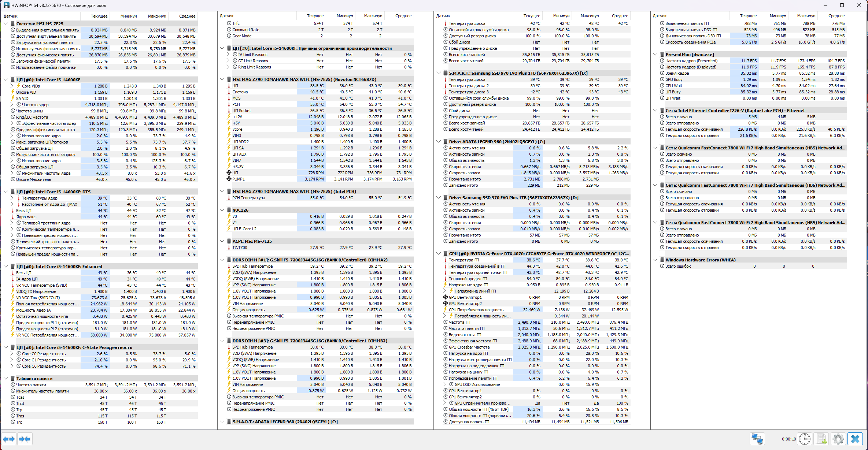Viewport: 868px width, 450px height.
Task: Collapse Windows Hardware Errors (WHEA) group
Action: tap(655, 260)
